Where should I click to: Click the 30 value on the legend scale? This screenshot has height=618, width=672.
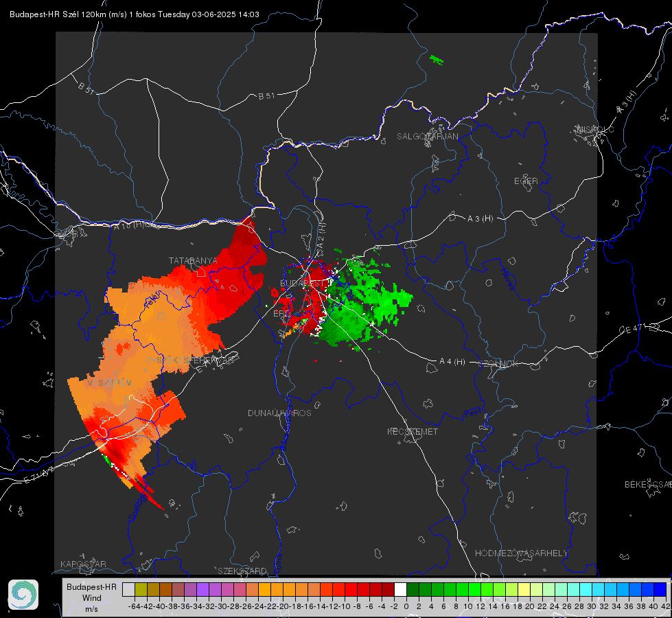(592, 606)
